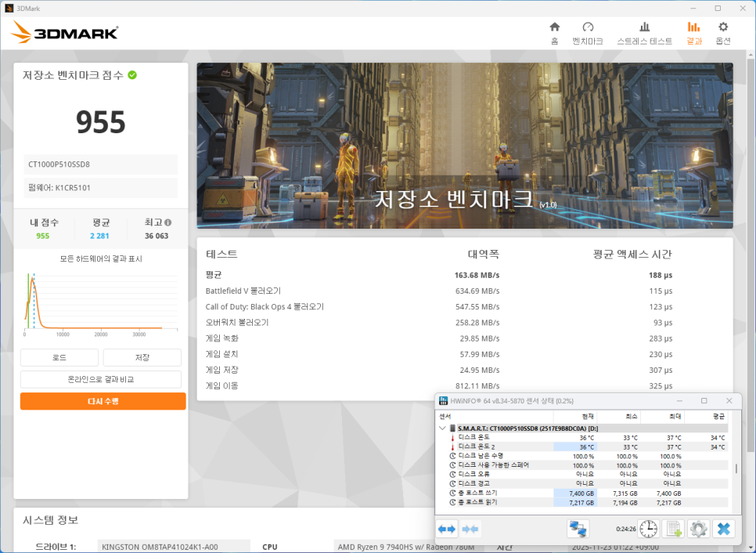Open the 홈 (Home) tab
This screenshot has width=756, height=553.
[x=554, y=32]
